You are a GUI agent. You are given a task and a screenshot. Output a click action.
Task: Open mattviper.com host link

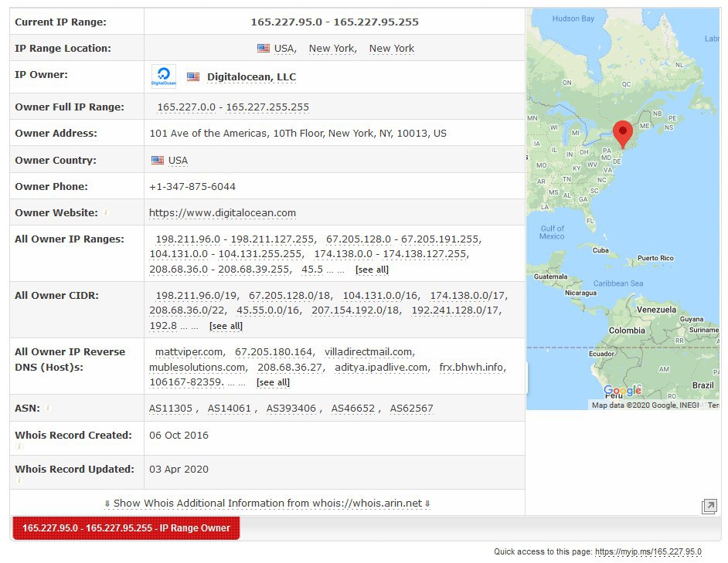tap(190, 352)
